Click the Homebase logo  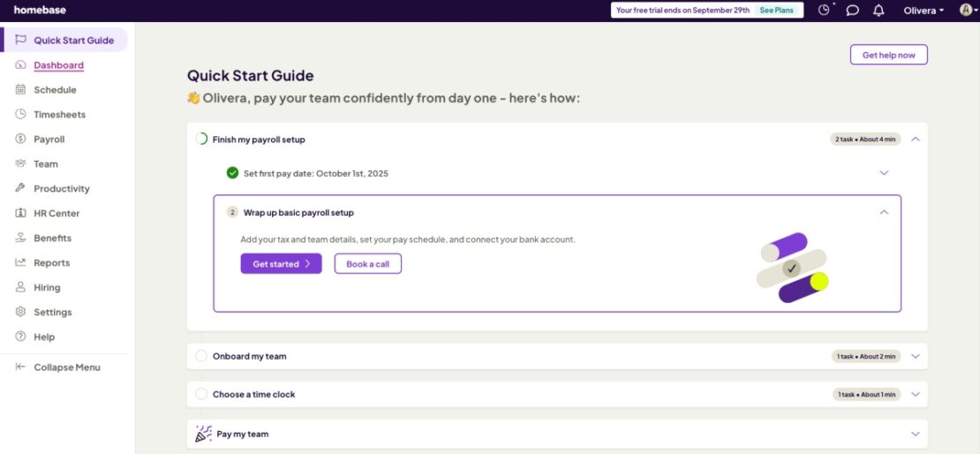pyautogui.click(x=40, y=11)
